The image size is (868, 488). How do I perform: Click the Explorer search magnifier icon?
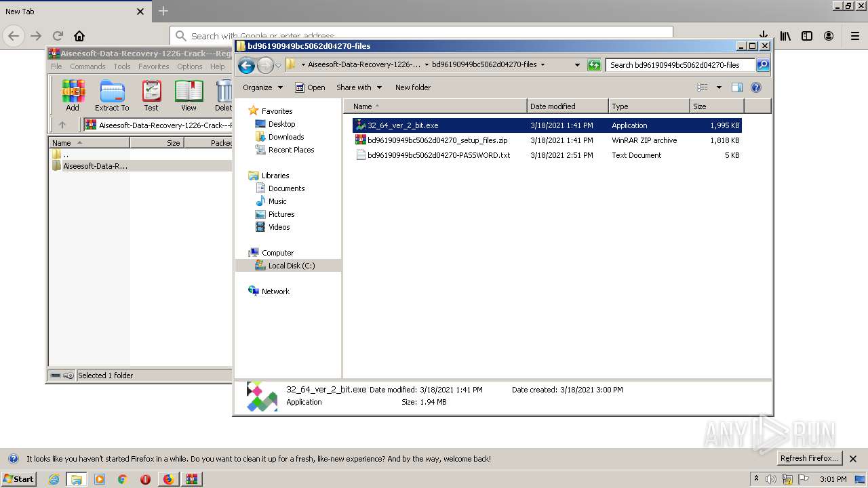763,65
